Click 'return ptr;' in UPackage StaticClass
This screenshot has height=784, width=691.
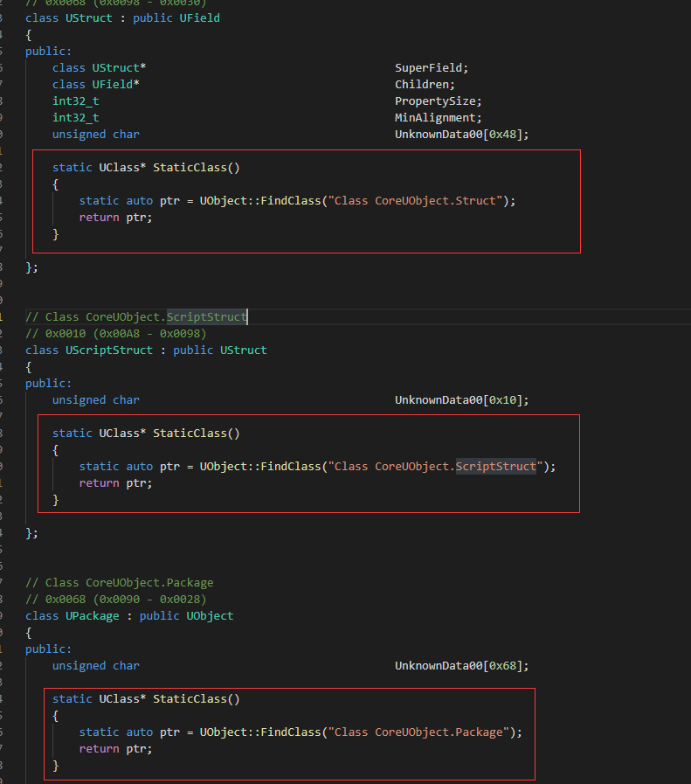click(x=115, y=748)
